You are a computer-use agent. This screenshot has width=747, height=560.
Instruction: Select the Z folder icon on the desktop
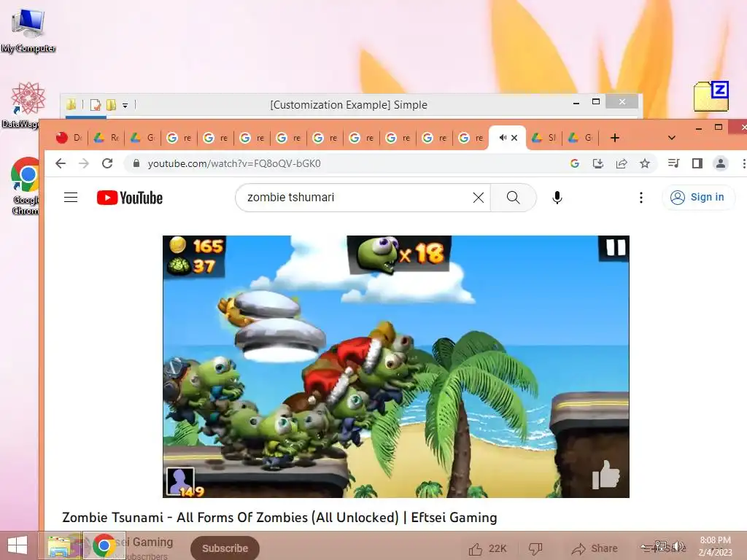(x=711, y=96)
